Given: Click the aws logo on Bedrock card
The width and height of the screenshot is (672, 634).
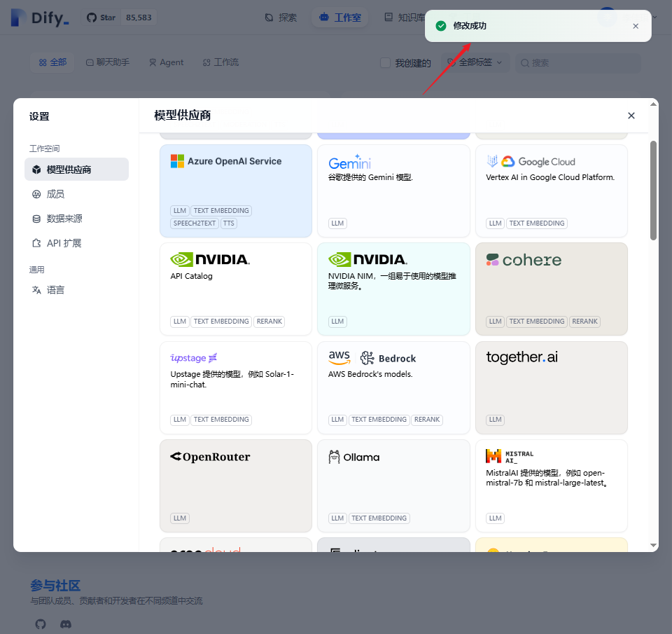Looking at the screenshot, I should (339, 357).
